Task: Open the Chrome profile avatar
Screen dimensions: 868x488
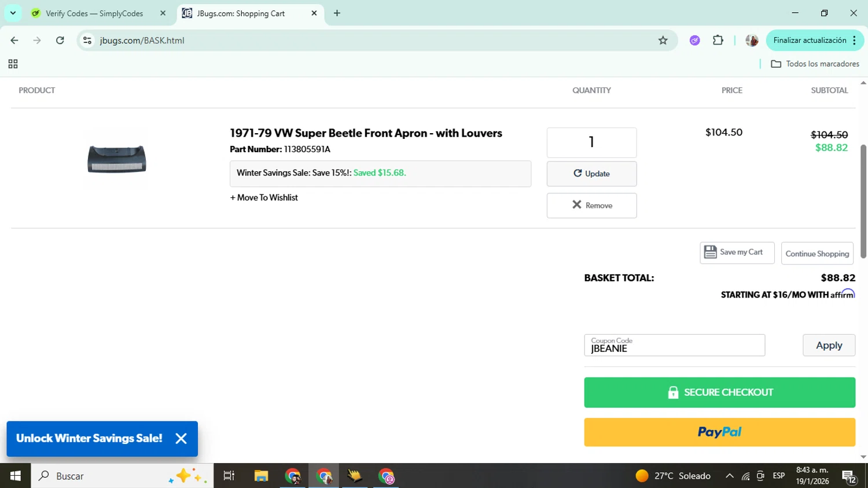Action: pos(752,41)
